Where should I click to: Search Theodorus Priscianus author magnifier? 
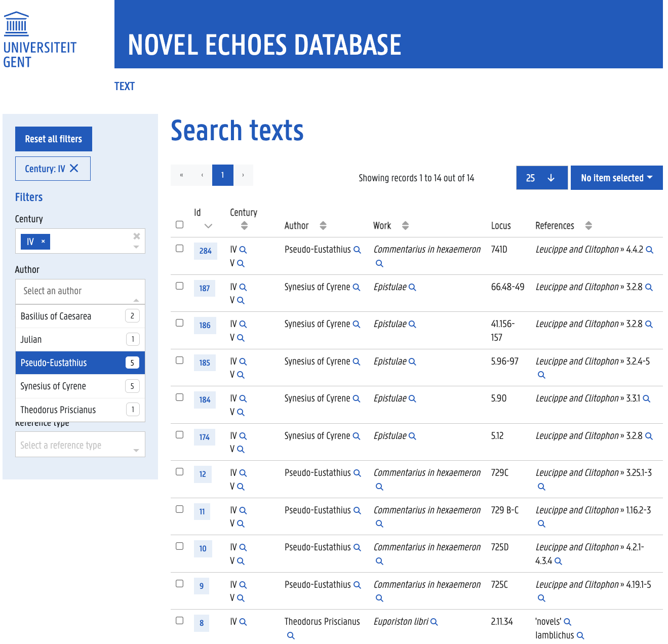291,635
